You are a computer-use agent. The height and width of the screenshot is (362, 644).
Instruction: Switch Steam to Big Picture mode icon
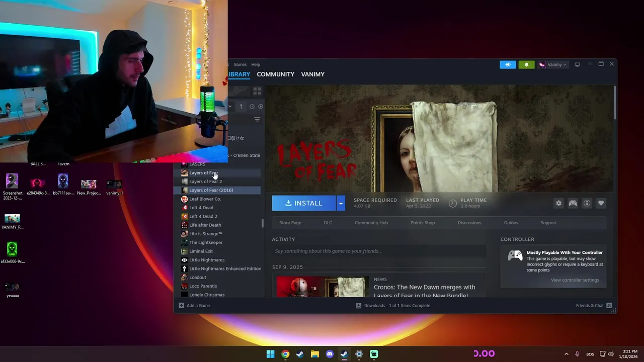pyautogui.click(x=577, y=64)
